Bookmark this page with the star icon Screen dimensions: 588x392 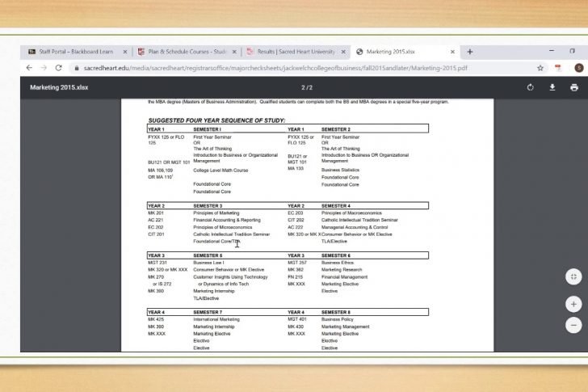pos(540,68)
